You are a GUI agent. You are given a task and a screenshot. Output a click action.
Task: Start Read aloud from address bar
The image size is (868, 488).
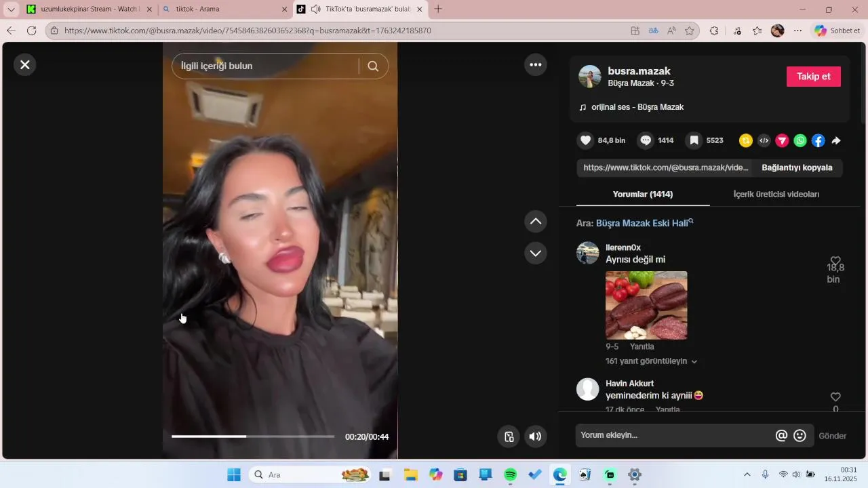click(671, 30)
